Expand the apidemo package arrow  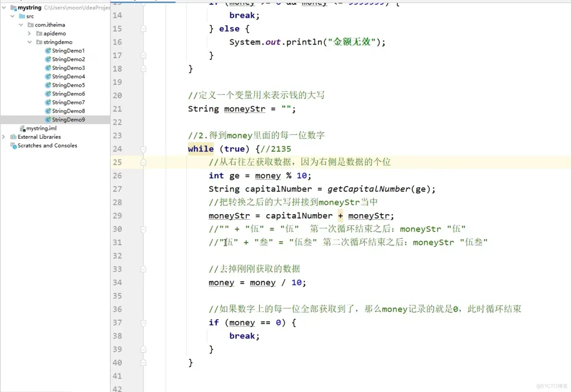[29, 33]
